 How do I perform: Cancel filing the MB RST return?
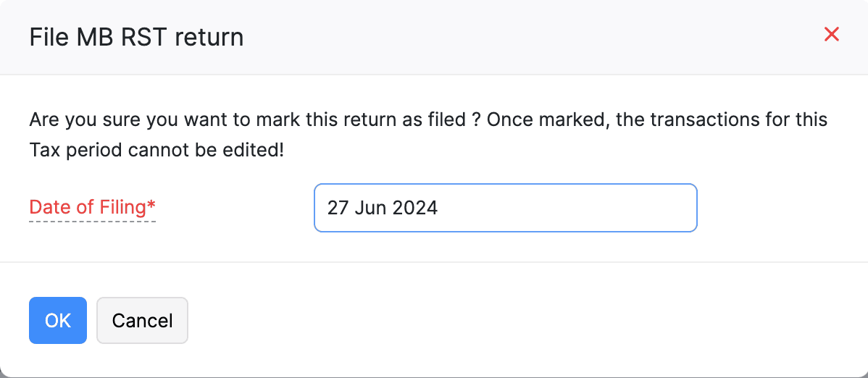point(142,320)
